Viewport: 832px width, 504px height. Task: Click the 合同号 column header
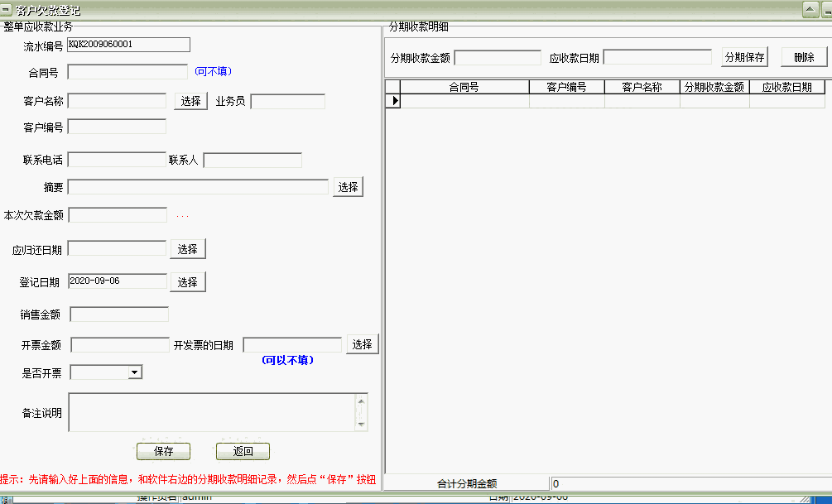tap(466, 86)
